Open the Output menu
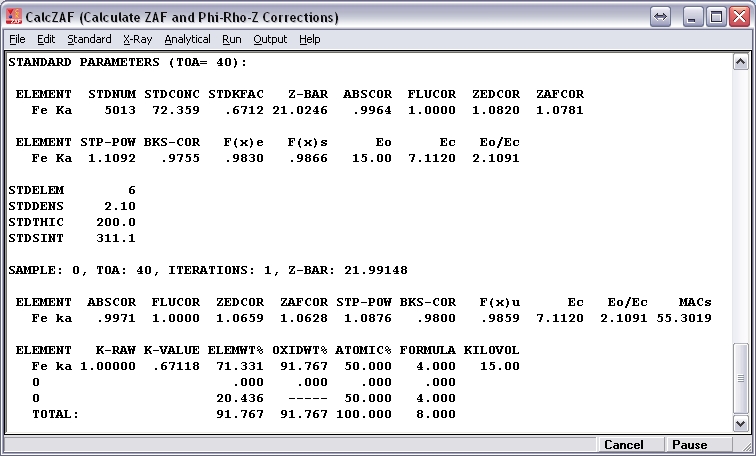The image size is (756, 456). [270, 39]
